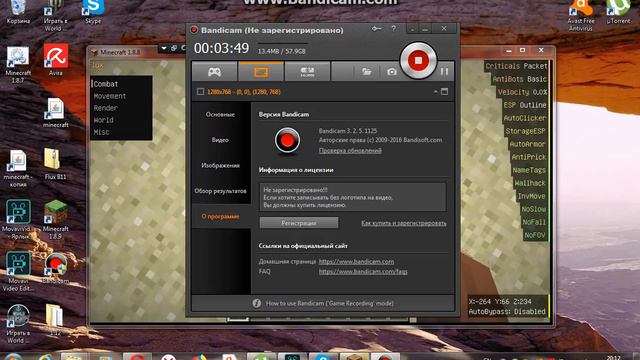Click NoFall in module list

tap(534, 222)
